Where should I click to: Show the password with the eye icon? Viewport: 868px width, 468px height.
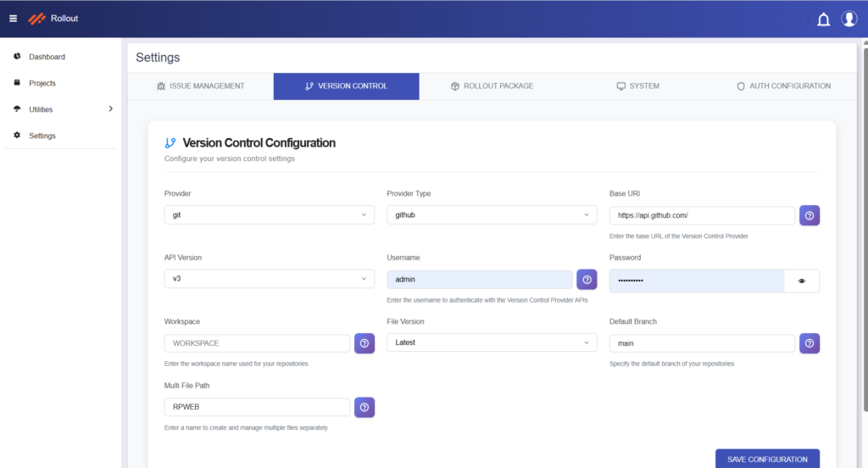[802, 281]
